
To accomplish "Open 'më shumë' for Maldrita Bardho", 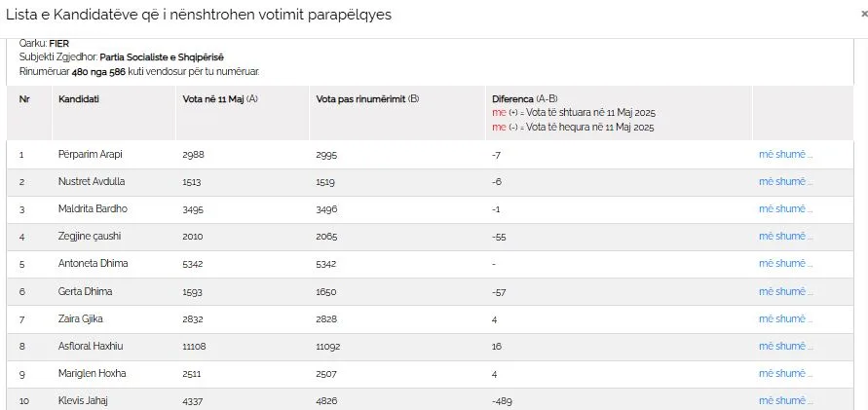I will (x=785, y=208).
